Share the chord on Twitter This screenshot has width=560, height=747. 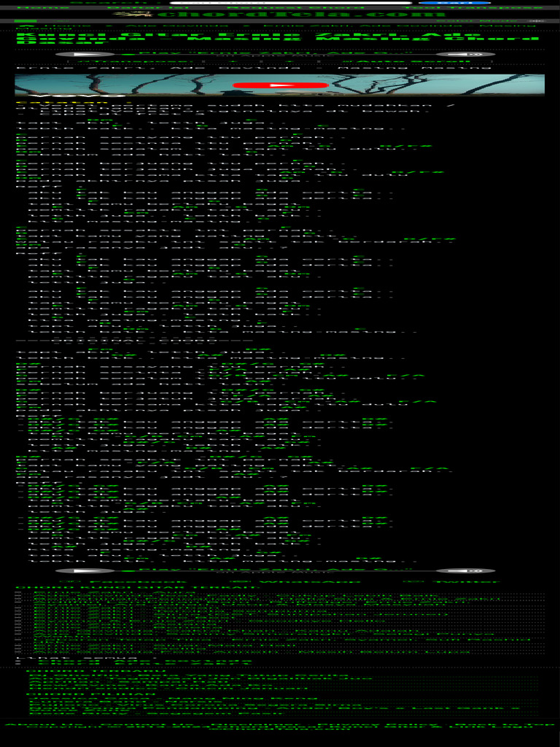[x=451, y=581]
